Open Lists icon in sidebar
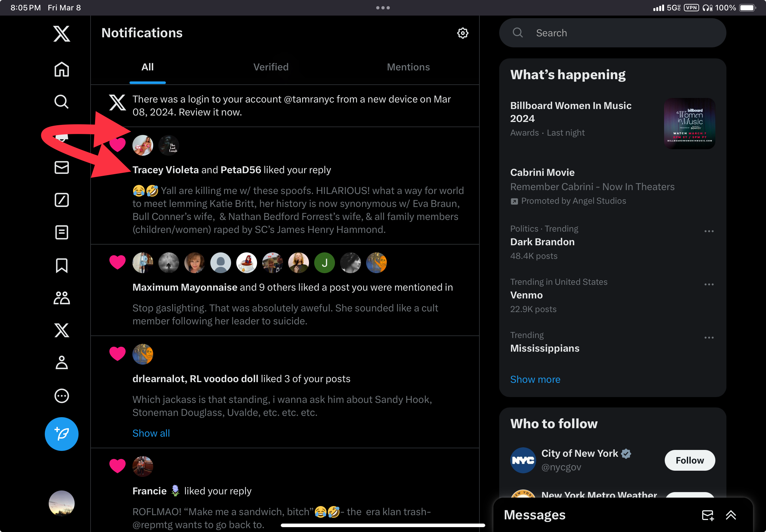Image resolution: width=766 pixels, height=532 pixels. (62, 232)
